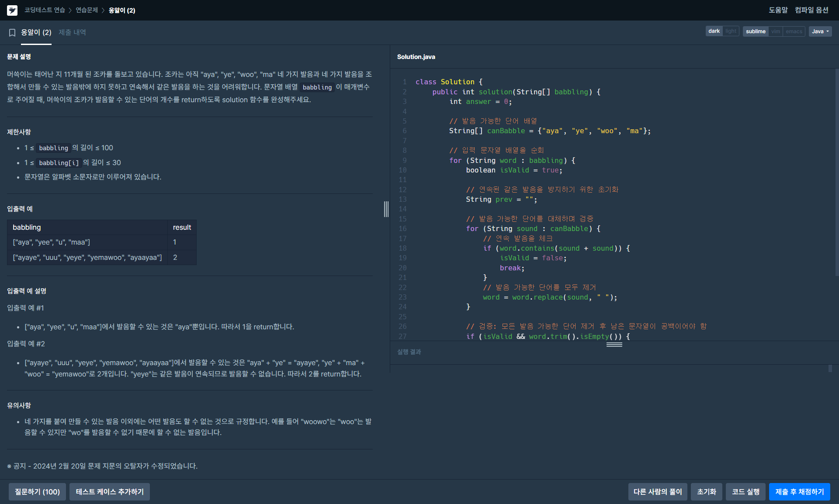This screenshot has width=839, height=504.
Task: Open 다른 사람의 풀이 solutions
Action: click(x=658, y=492)
